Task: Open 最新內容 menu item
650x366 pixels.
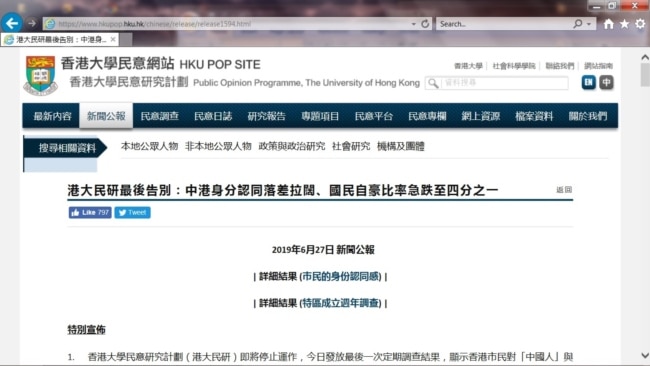Action: pos(52,116)
